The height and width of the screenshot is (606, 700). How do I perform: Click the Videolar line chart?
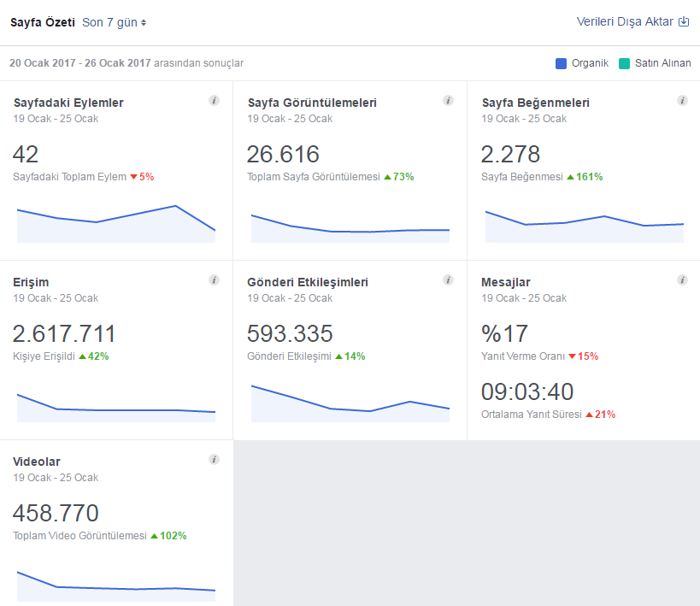point(116,587)
